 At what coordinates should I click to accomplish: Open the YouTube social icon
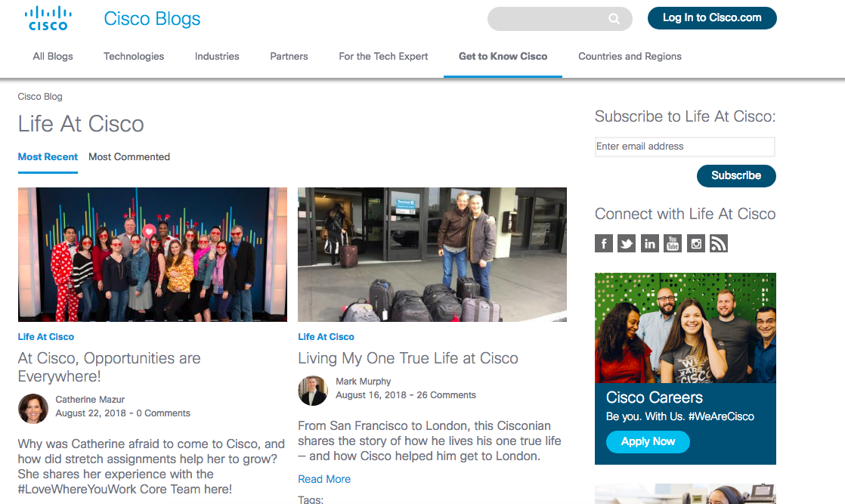point(673,243)
